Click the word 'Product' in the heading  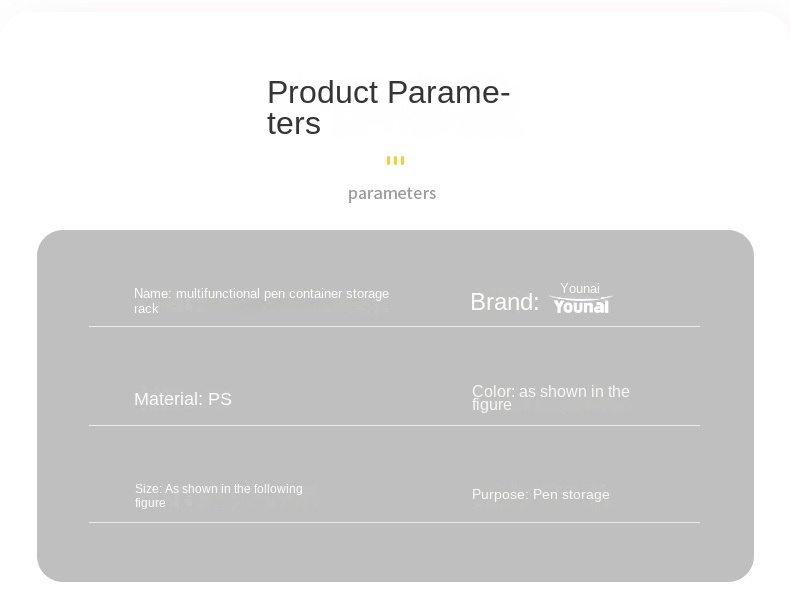(x=322, y=93)
